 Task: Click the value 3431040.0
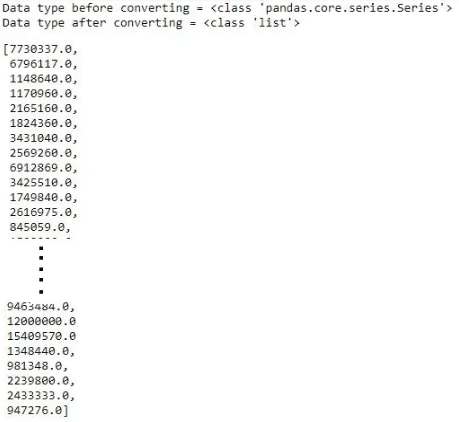41,138
